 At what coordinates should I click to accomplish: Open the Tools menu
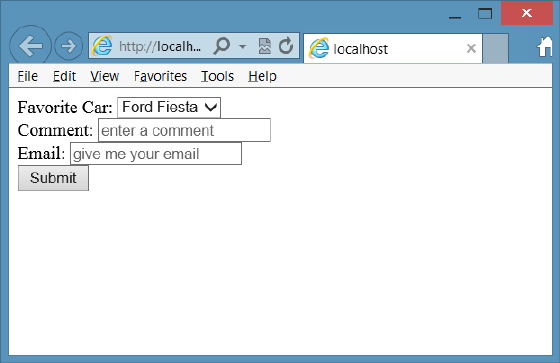click(217, 76)
